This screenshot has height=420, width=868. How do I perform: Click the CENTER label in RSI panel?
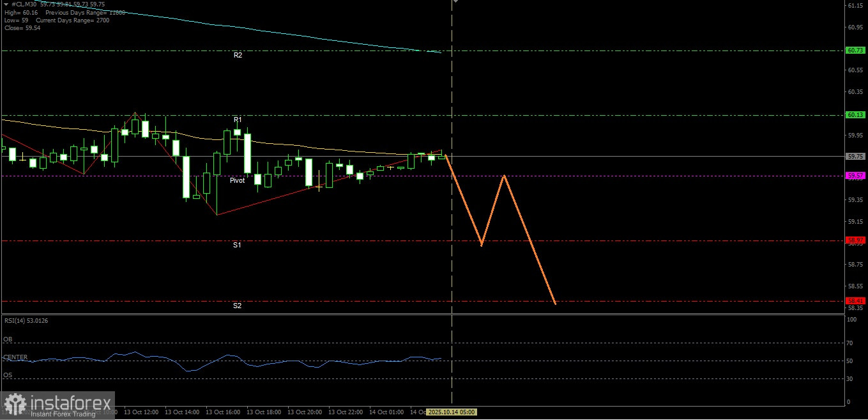[15, 357]
